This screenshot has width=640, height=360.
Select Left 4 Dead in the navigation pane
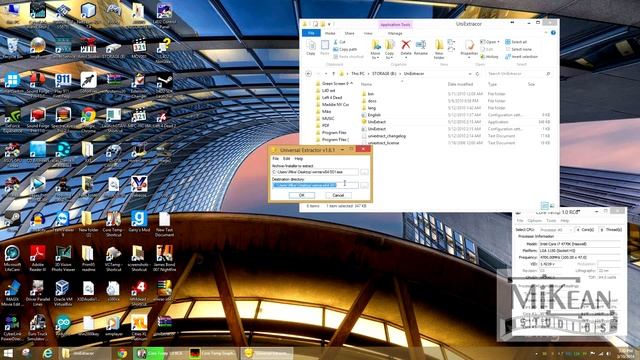tap(331, 98)
